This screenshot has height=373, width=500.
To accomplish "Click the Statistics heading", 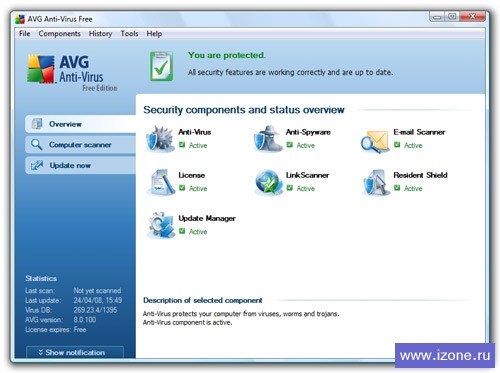I will (x=41, y=278).
